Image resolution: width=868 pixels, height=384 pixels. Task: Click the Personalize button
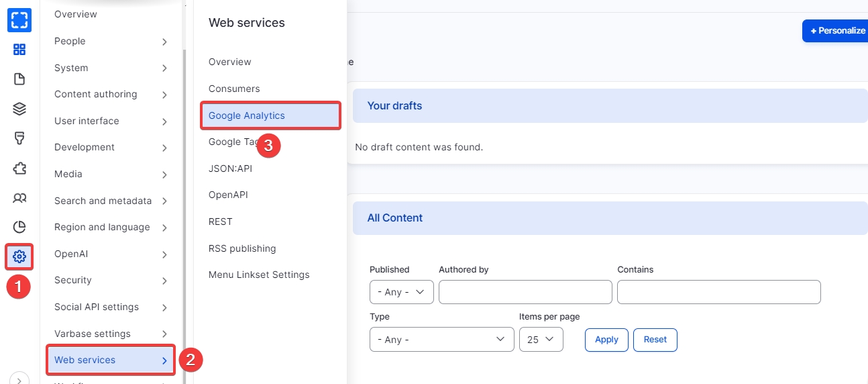(x=836, y=31)
